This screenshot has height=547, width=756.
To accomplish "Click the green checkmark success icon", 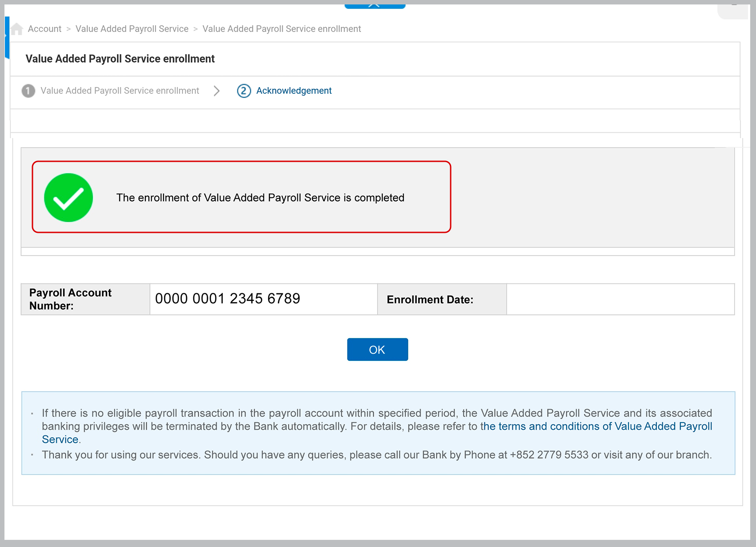I will click(x=68, y=198).
